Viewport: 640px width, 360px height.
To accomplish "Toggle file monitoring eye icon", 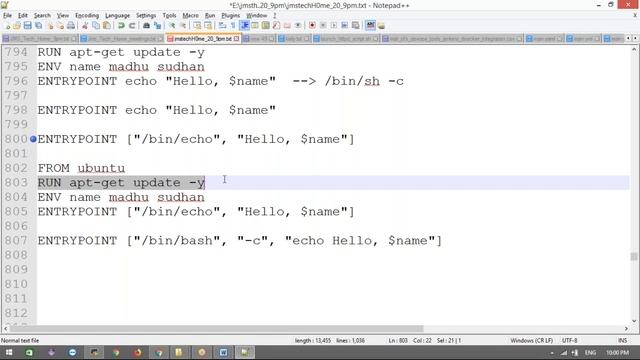I will click(x=298, y=26).
